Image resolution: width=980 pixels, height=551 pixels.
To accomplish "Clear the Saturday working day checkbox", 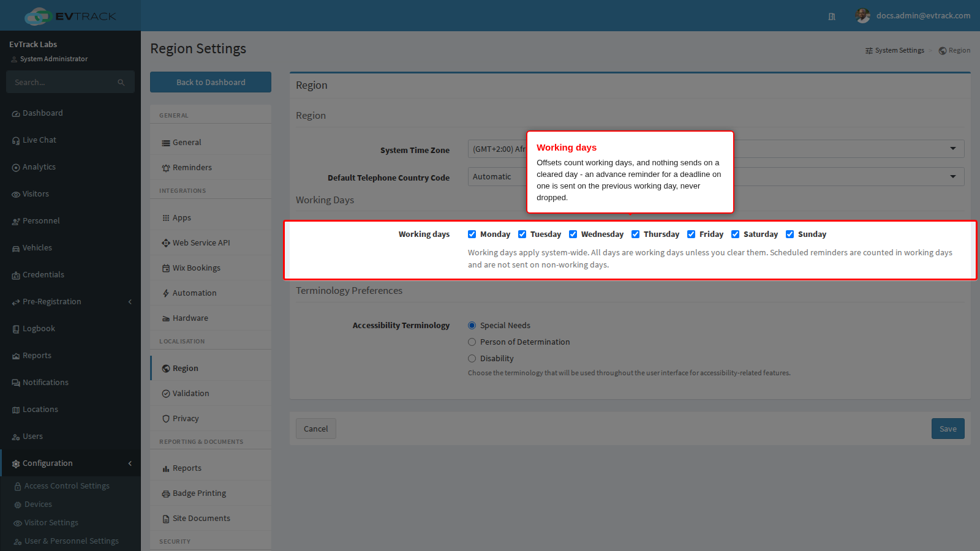I will coord(735,234).
